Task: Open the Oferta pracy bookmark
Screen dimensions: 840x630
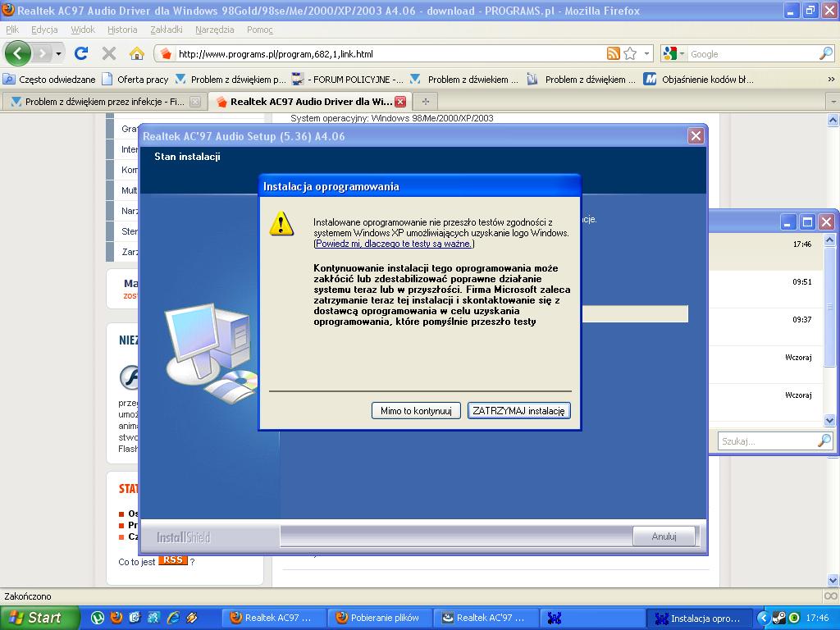Action: click(135, 80)
